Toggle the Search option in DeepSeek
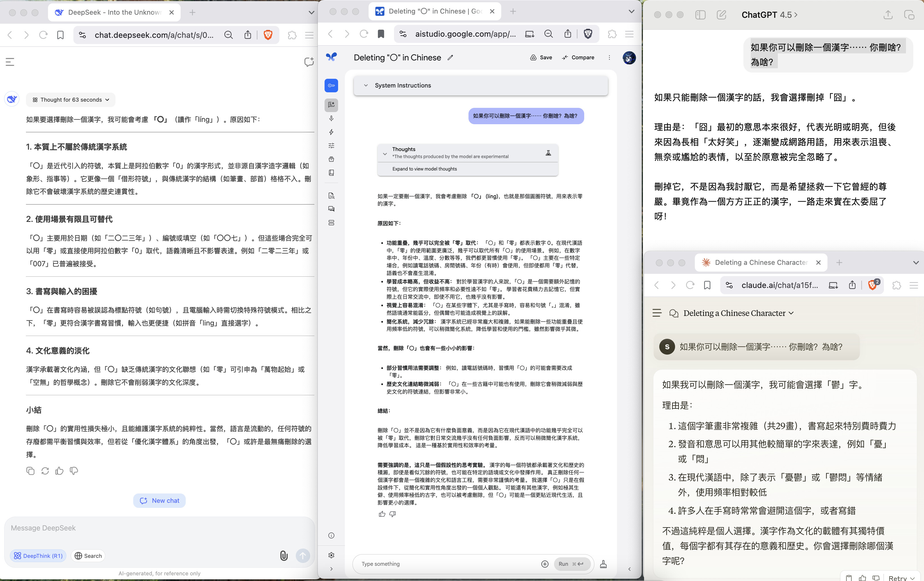Viewport: 924px width, 581px height. (x=88, y=556)
